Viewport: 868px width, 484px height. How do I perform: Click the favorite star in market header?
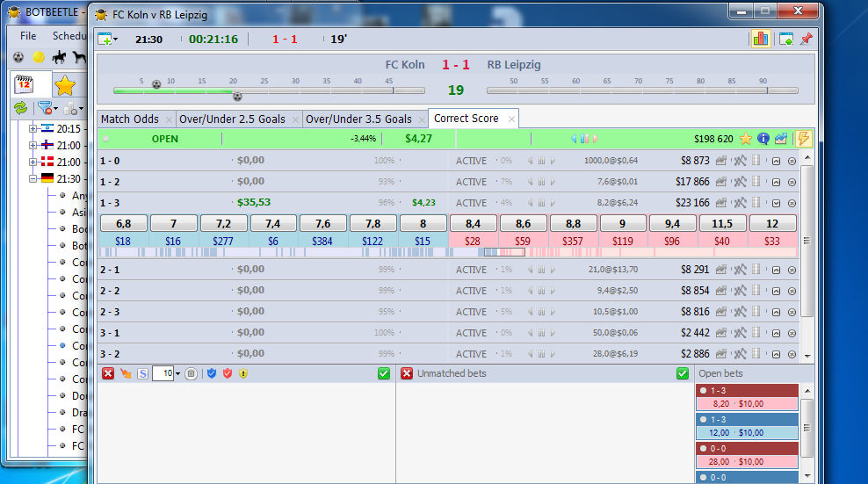point(746,139)
